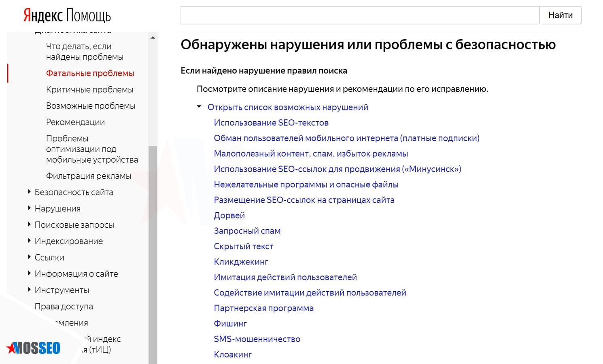
Task: Collapse the 'Открыть список возможных нарушений' triangle
Action: (199, 107)
